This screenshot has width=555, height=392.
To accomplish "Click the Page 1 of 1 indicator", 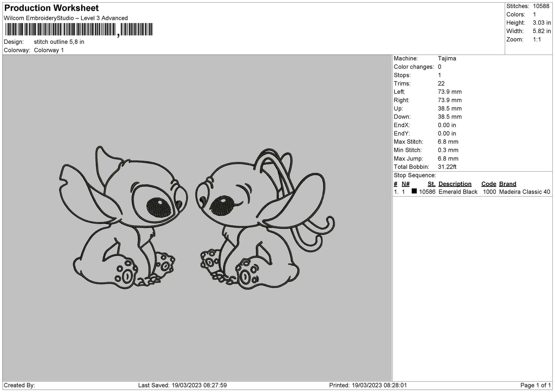I will [535, 385].
